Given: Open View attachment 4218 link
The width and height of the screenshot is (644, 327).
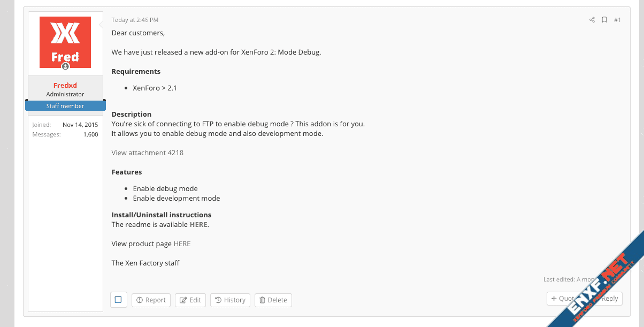Looking at the screenshot, I should tap(147, 153).
